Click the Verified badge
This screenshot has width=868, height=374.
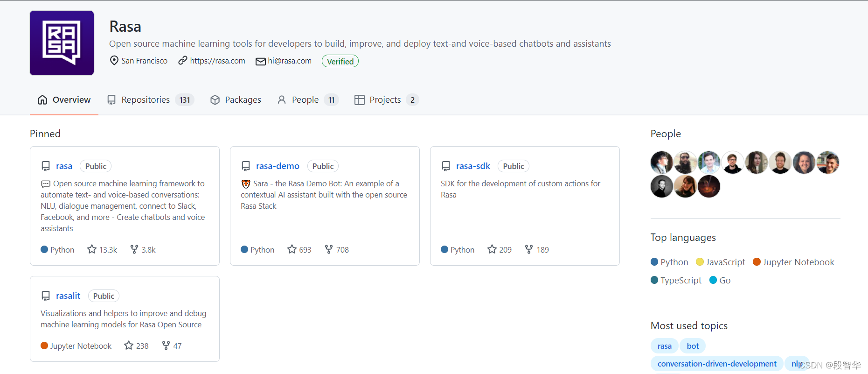(x=340, y=61)
